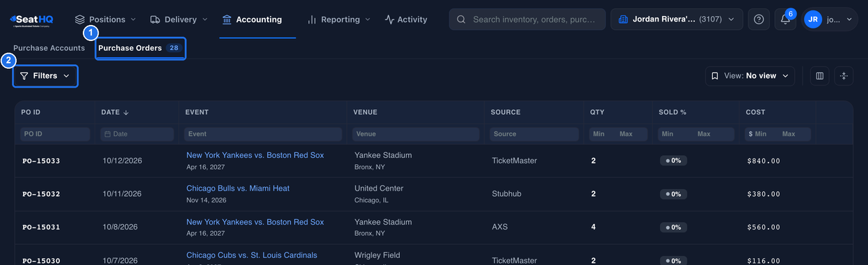868x265 pixels.
Task: Click the COST Max filter field
Action: point(794,134)
